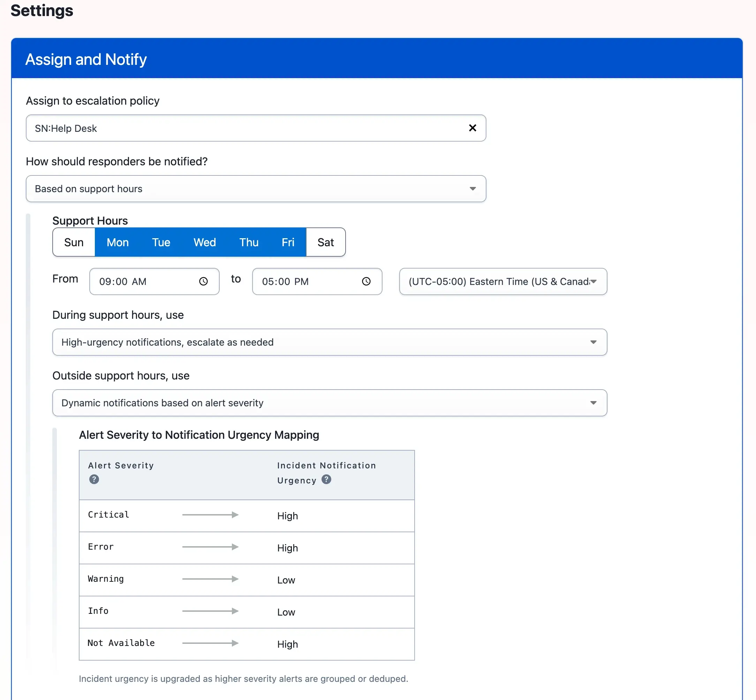Click the Alert Severity help icon
This screenshot has width=756, height=700.
coord(94,479)
